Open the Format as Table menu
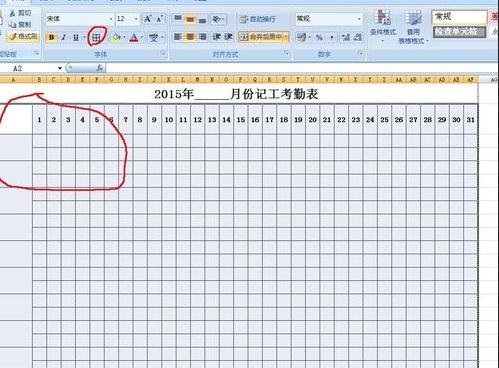 pos(413,27)
